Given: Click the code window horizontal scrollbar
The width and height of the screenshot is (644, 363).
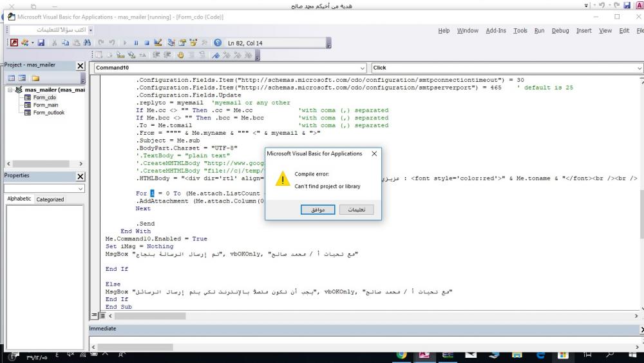Looking at the screenshot, I should [x=374, y=316].
